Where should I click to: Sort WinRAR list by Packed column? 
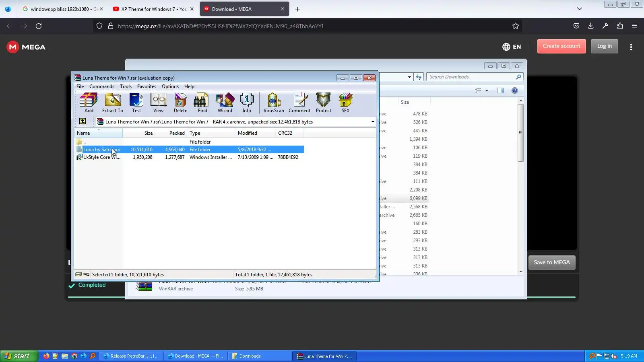[x=171, y=133]
